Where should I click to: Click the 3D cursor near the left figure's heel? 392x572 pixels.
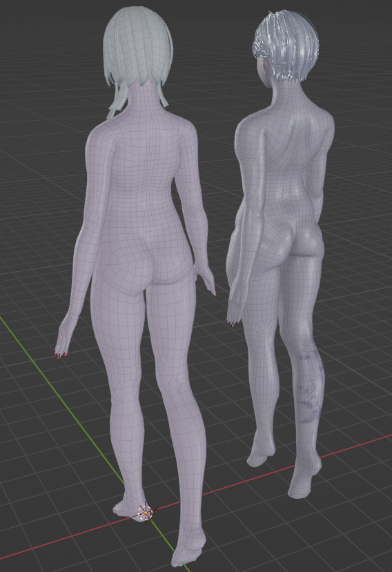(146, 513)
